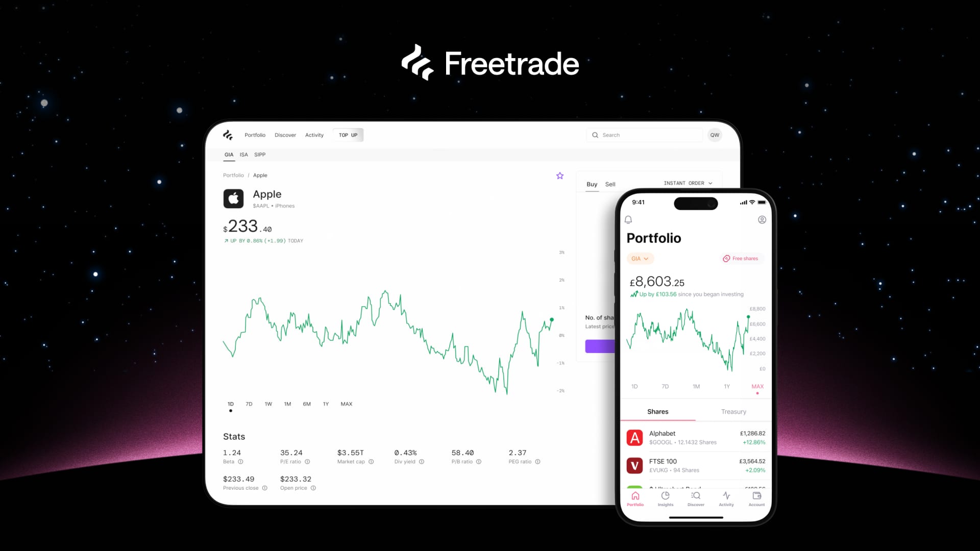Screen dimensions: 980x551
Task: Click the TOP UP button
Action: pyautogui.click(x=347, y=135)
